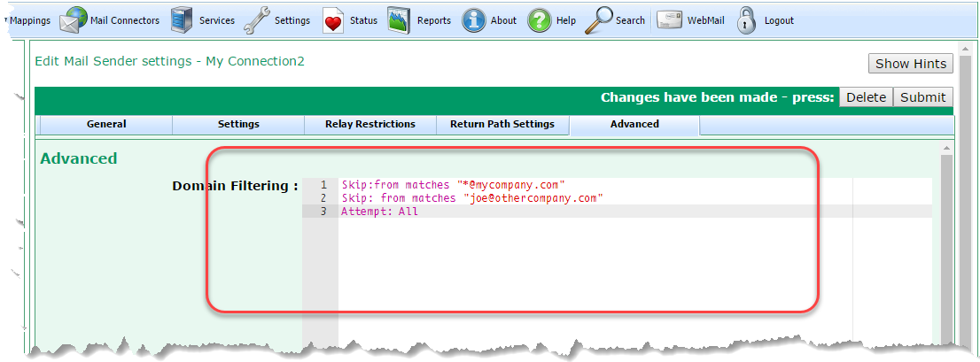Log out using the Logout label

tap(780, 20)
